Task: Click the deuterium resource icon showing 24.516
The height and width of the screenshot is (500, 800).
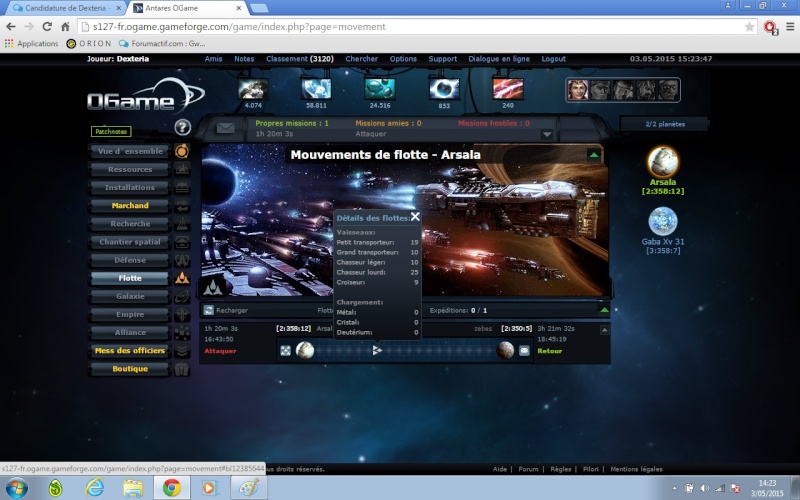Action: pos(380,89)
